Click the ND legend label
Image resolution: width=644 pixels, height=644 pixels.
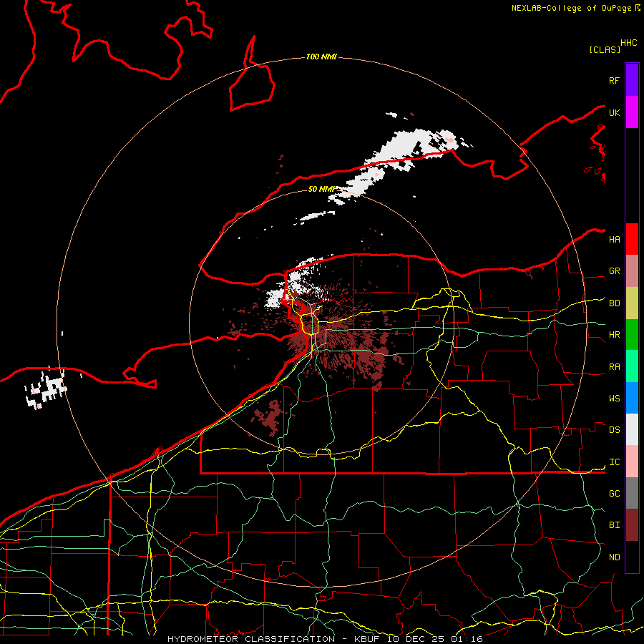[614, 557]
